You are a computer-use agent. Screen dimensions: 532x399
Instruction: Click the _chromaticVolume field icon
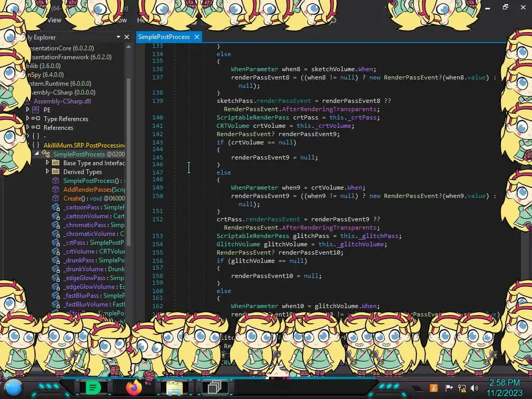pos(56,233)
